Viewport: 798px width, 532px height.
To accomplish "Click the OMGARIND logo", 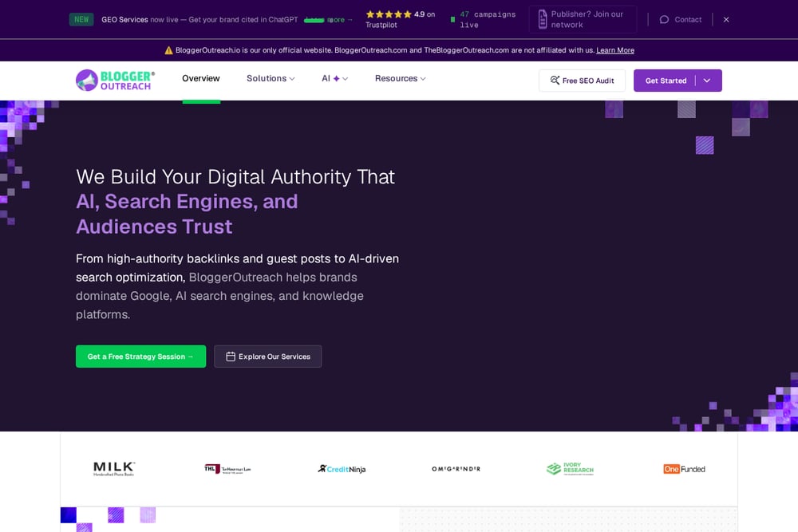I will click(x=456, y=469).
